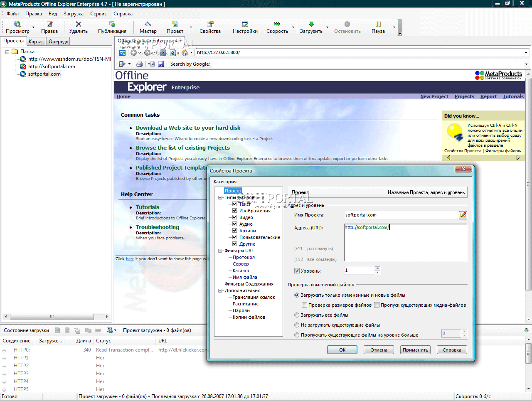Click the Отмена button
The height and width of the screenshot is (401, 532).
coord(379,350)
